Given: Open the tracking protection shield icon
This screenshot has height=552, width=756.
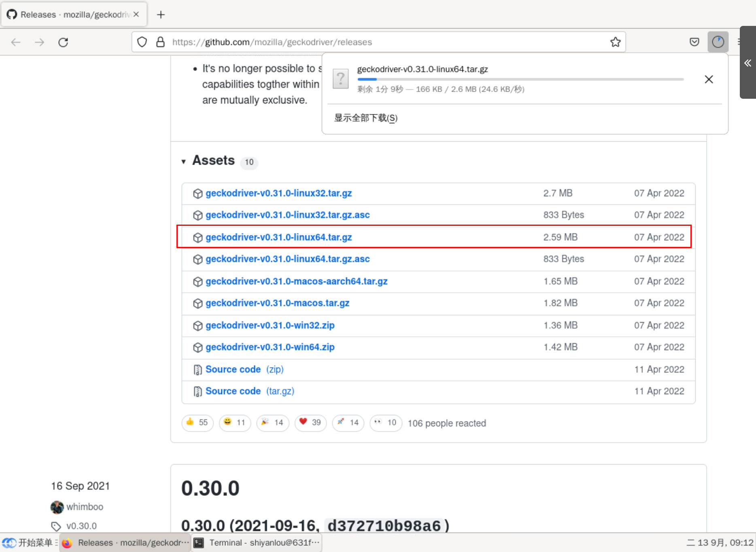Looking at the screenshot, I should click(x=142, y=42).
